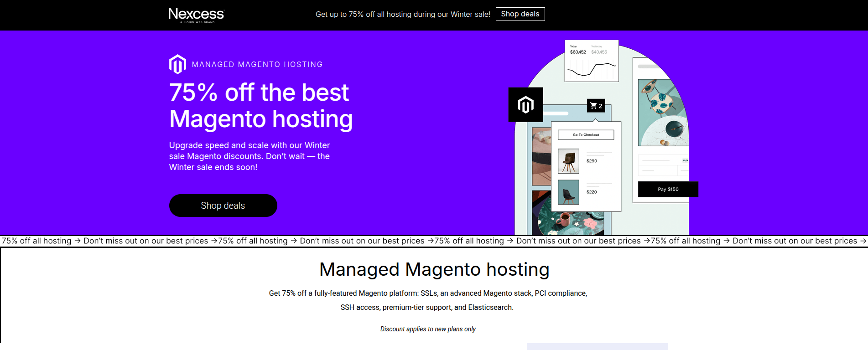
Task: Click the 'Upgrade speed and scale' hero paragraph
Action: pyautogui.click(x=249, y=156)
